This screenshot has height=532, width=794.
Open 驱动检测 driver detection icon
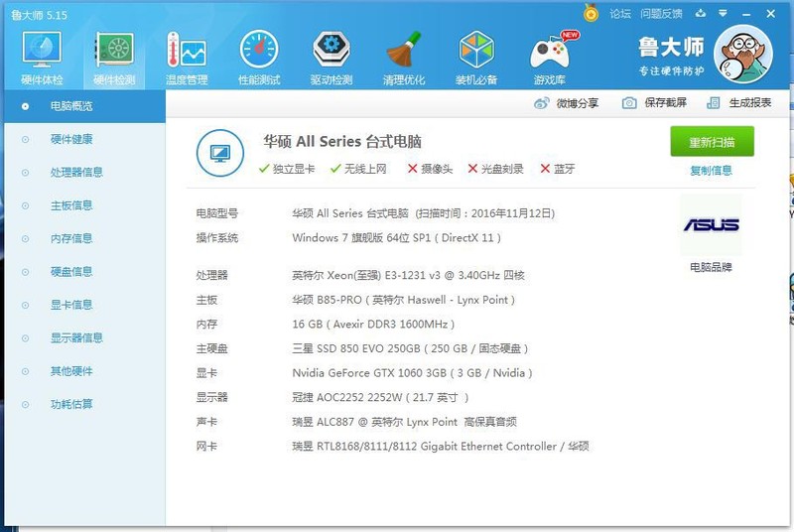(331, 58)
